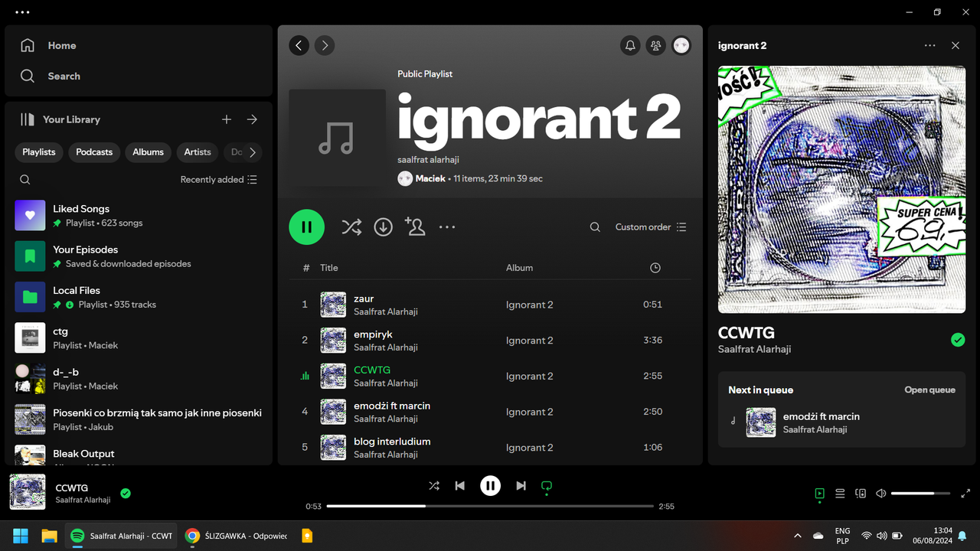Open Piosenki co brzmią tak samo playlist

pos(139,419)
